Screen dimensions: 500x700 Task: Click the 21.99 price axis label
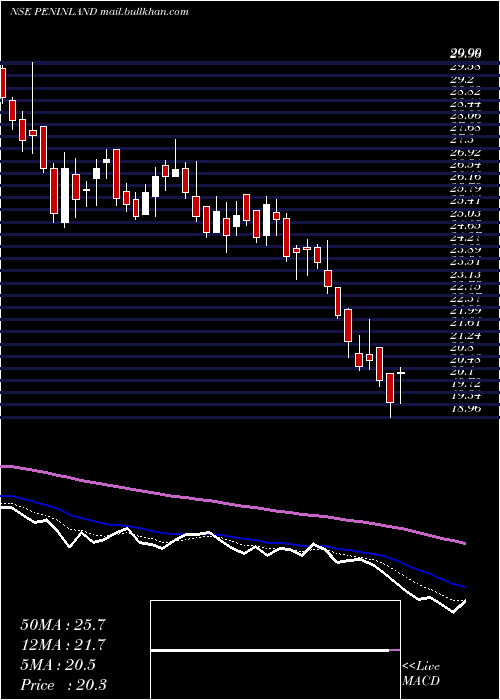click(x=465, y=311)
